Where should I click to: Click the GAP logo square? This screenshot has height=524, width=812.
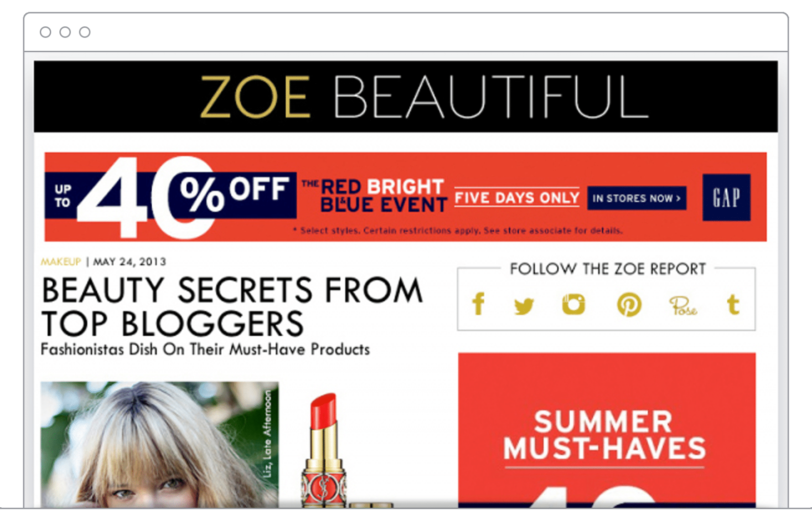[x=726, y=197]
